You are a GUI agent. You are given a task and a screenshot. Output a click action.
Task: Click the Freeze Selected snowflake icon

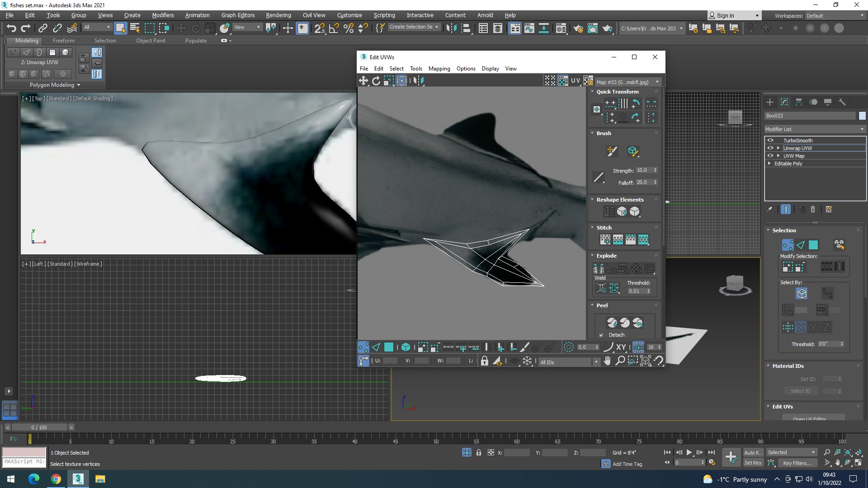click(527, 361)
